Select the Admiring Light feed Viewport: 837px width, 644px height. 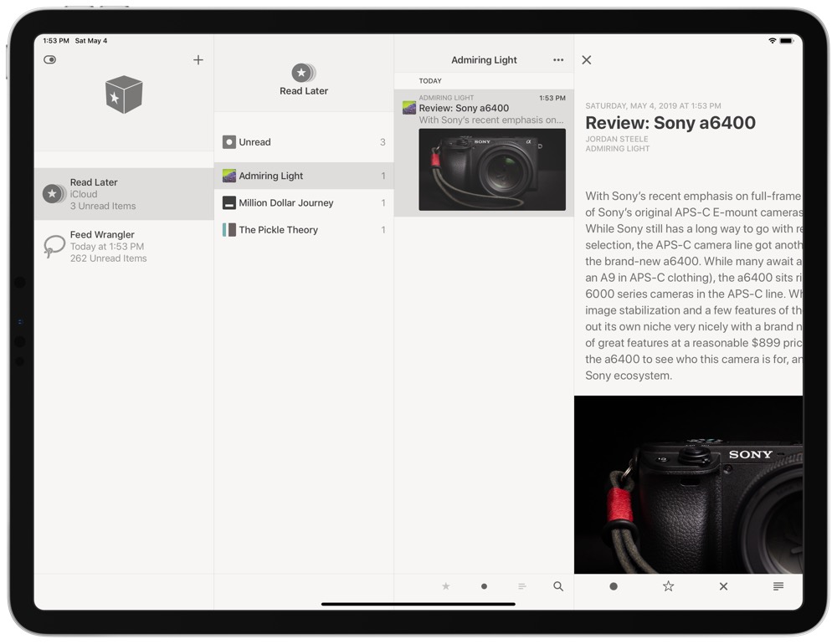[304, 176]
